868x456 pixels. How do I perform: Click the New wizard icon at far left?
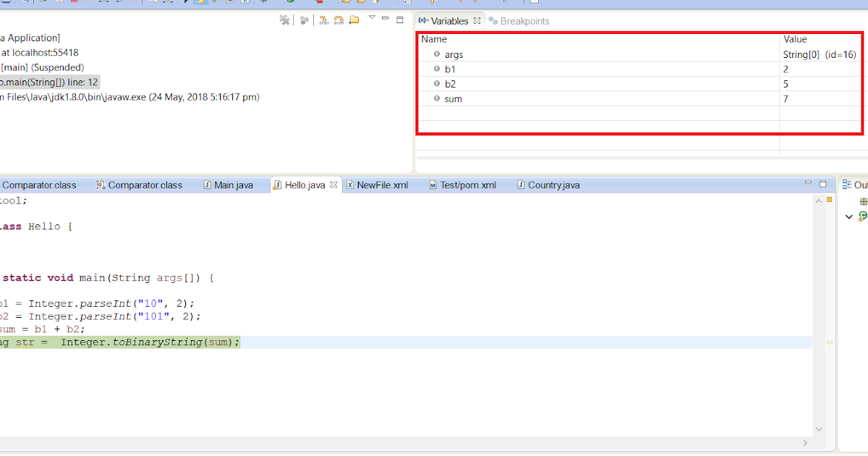click(x=5, y=2)
